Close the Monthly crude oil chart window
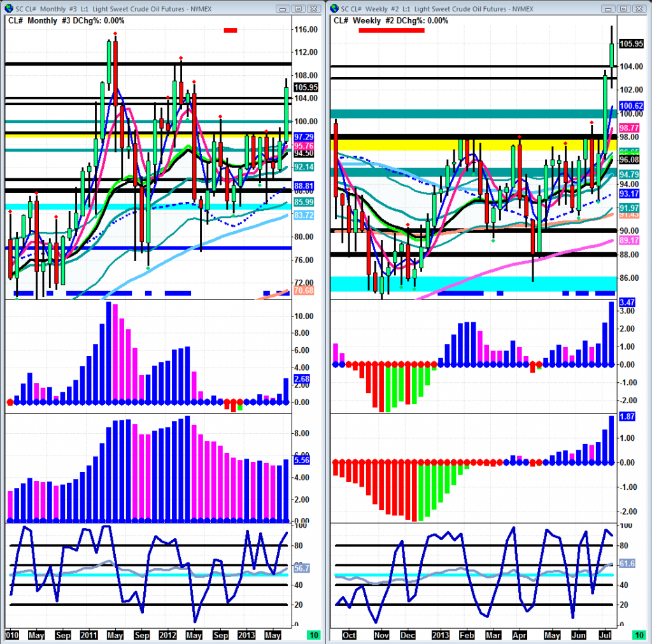Screen dimensions: 652x644 pos(314,8)
